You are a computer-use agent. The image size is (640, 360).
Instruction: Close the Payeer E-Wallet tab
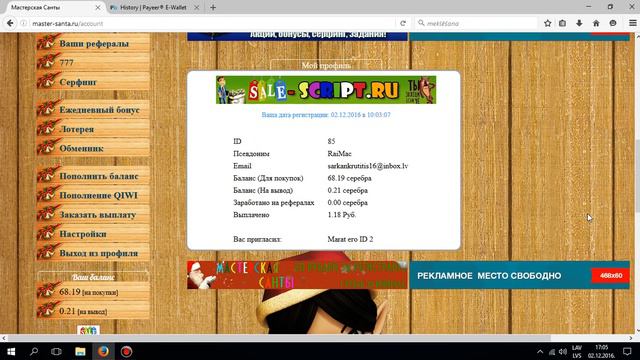(196, 7)
